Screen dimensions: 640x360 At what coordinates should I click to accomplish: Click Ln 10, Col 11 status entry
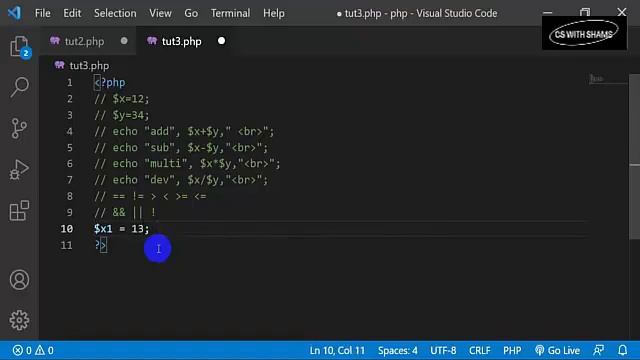click(337, 350)
